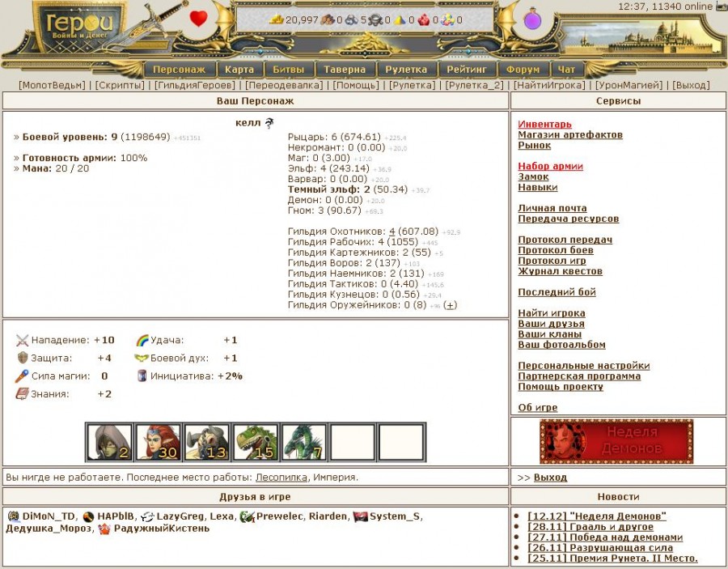Click the purple mana potion icon

534,19
